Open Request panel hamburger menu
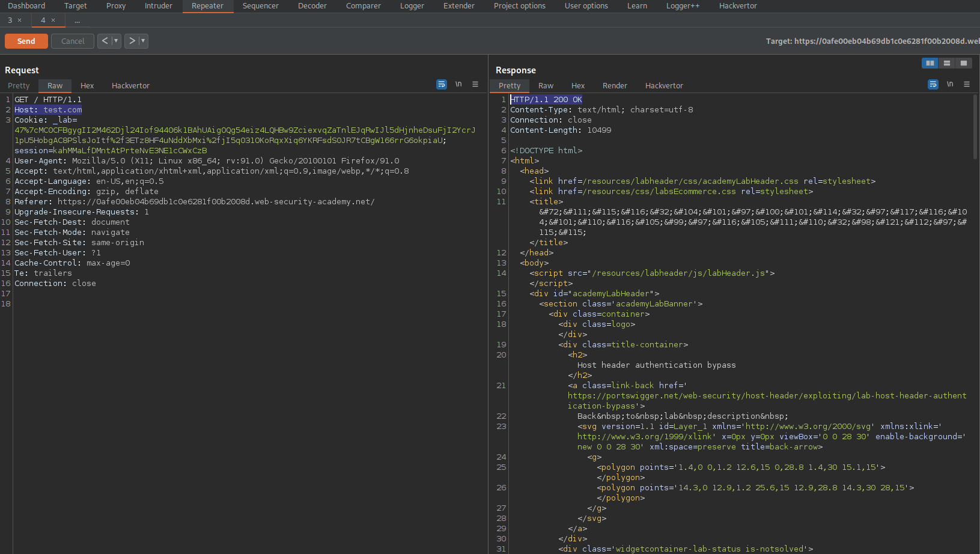Viewport: 980px width, 554px height. coord(475,85)
